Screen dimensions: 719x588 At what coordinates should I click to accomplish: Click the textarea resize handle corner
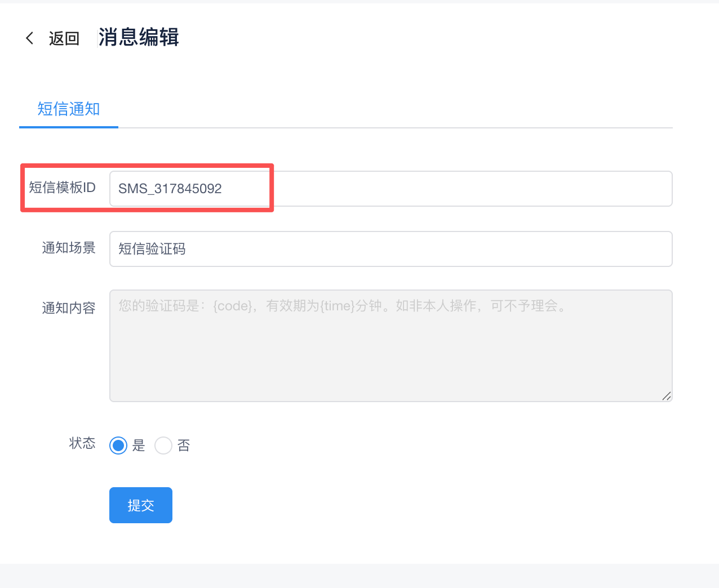coord(667,396)
